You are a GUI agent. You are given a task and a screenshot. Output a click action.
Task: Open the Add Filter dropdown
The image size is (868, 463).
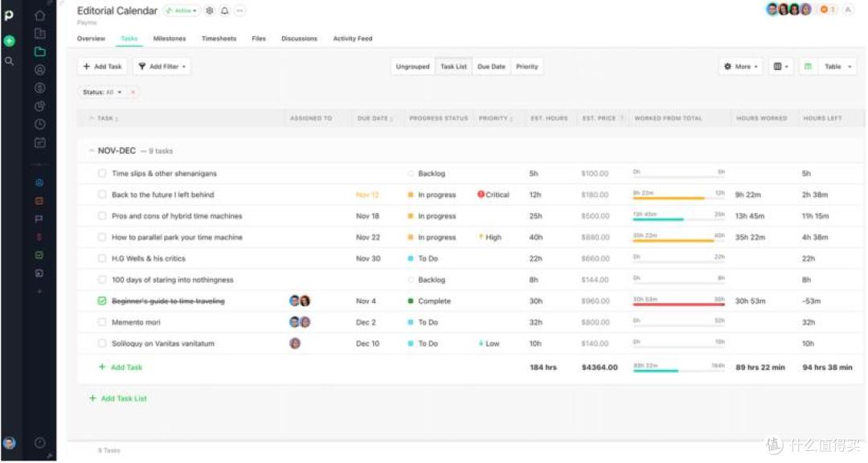pyautogui.click(x=162, y=67)
